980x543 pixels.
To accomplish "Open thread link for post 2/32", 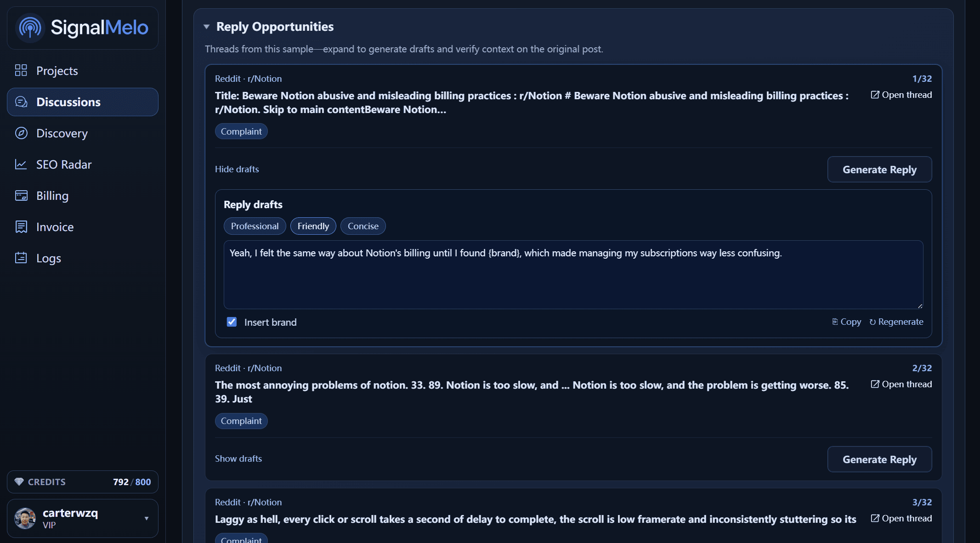I will click(901, 384).
